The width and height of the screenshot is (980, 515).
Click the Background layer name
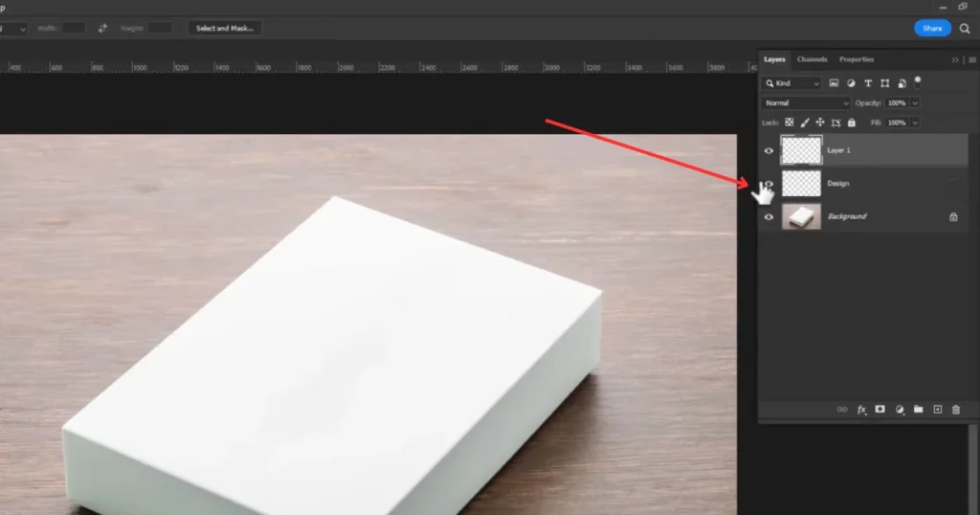pyautogui.click(x=847, y=217)
